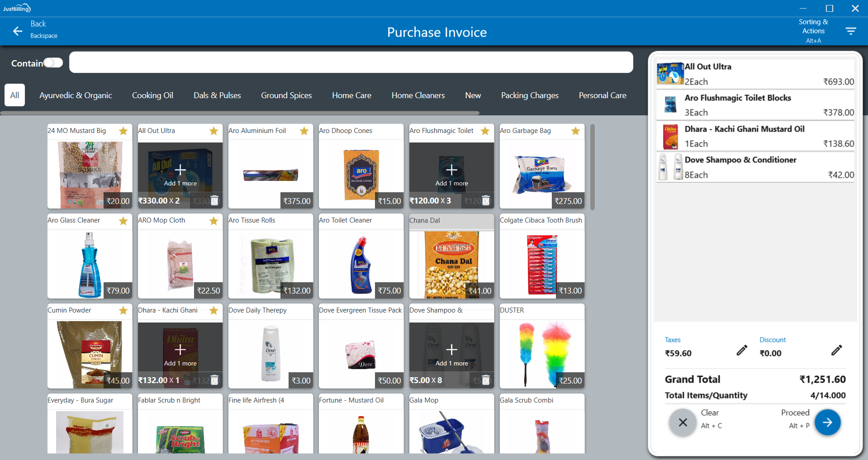Toggle the Contain search switch

click(53, 63)
